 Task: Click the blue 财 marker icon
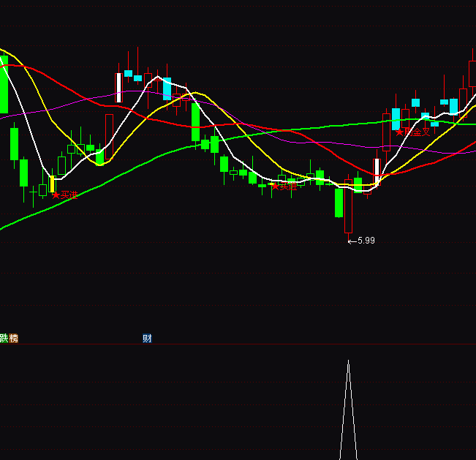coord(147,339)
